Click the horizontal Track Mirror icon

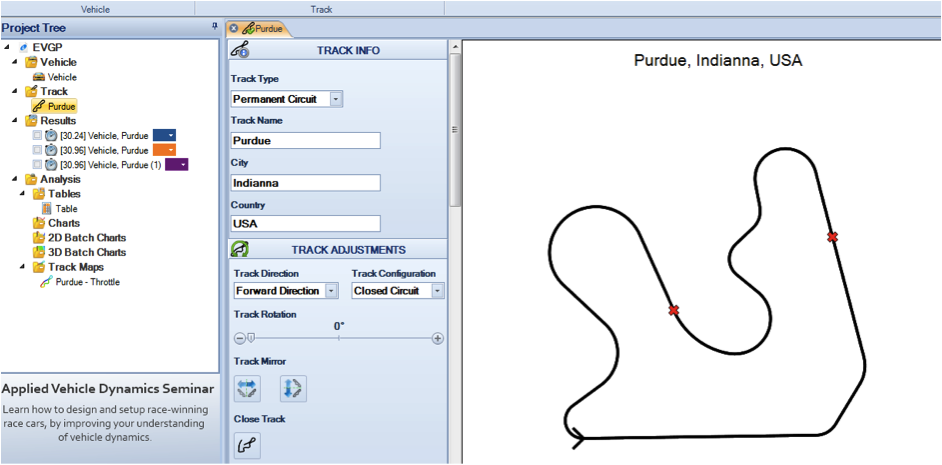coord(247,387)
